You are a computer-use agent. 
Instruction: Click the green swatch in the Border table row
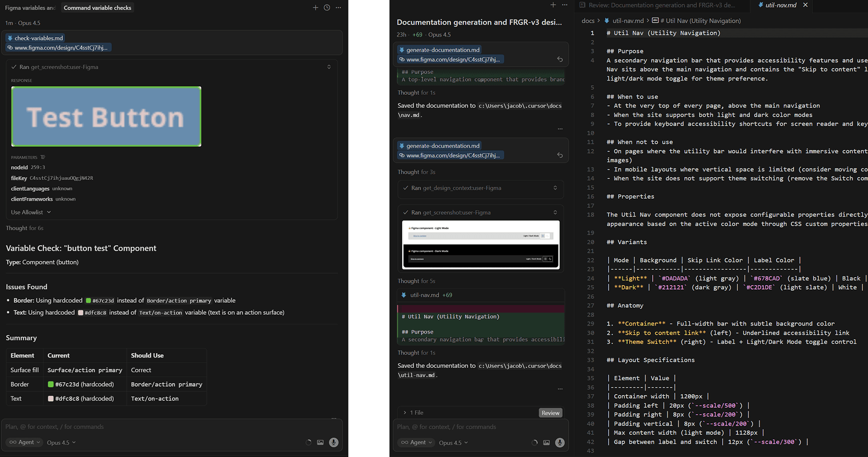[x=51, y=384]
